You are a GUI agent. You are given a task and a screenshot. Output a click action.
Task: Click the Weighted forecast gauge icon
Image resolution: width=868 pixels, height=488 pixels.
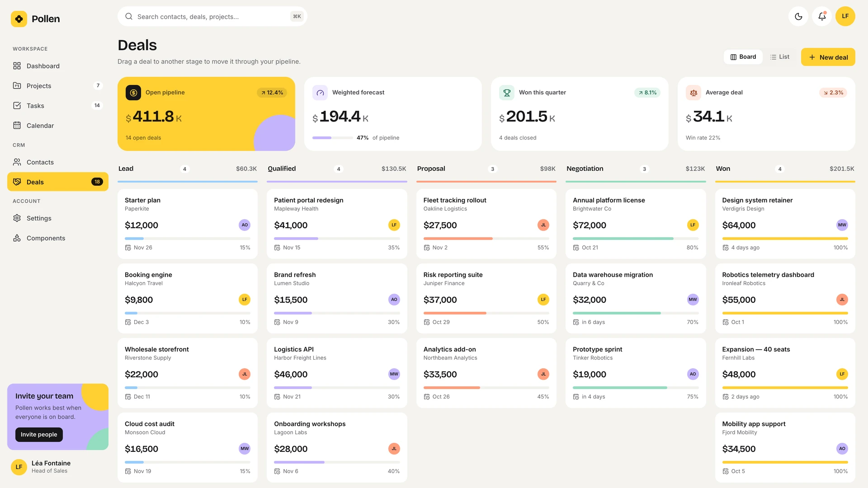320,93
